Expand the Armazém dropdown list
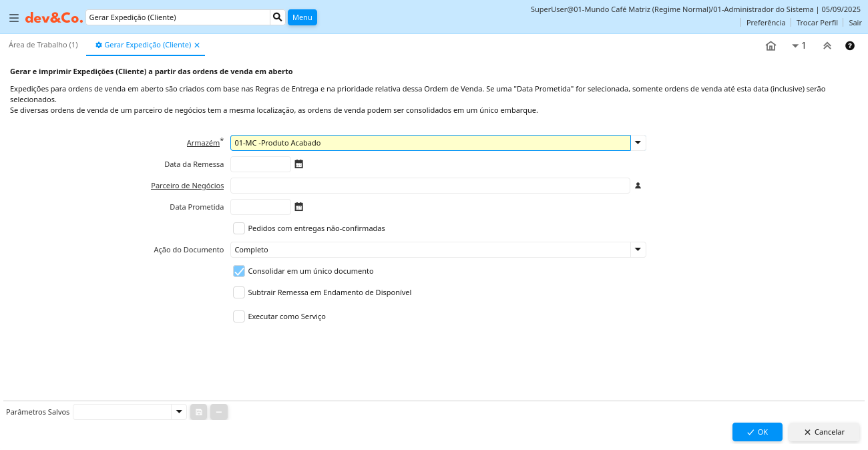Screen dimensions: 868x450 pos(638,143)
